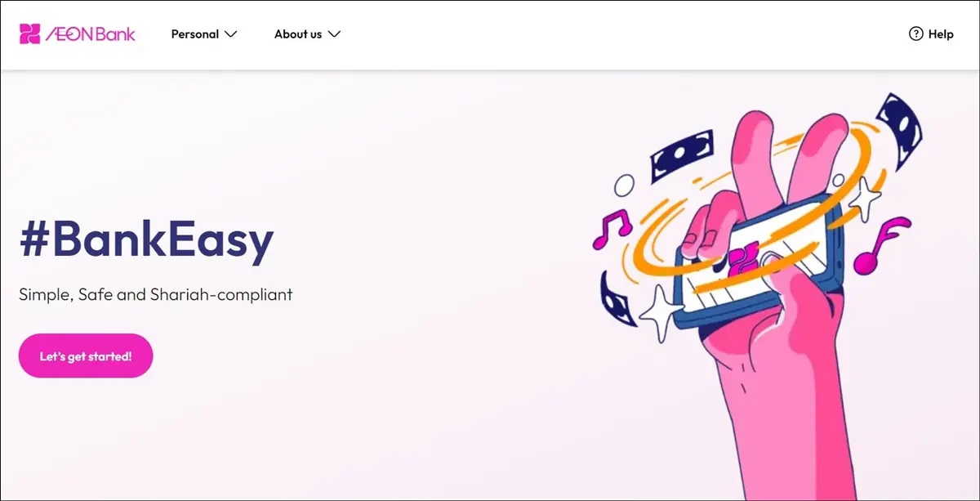Click the Let's get started! button
The width and height of the screenshot is (980, 501).
pos(86,356)
